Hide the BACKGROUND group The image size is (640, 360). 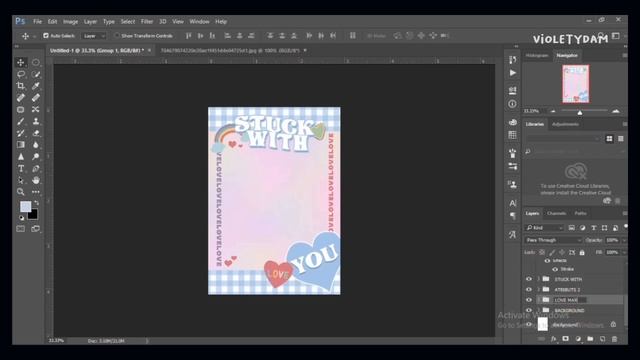(x=529, y=310)
